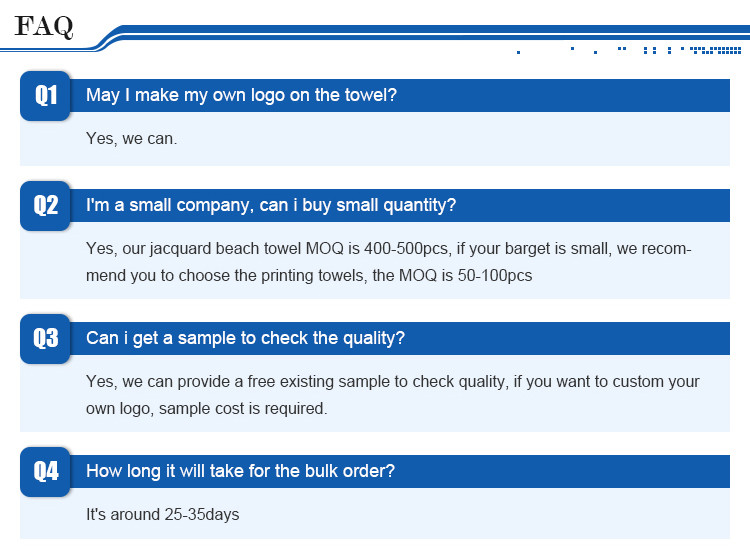750x555 pixels.
Task: Click the 'It's around 25-35days' answer
Action: (x=163, y=515)
